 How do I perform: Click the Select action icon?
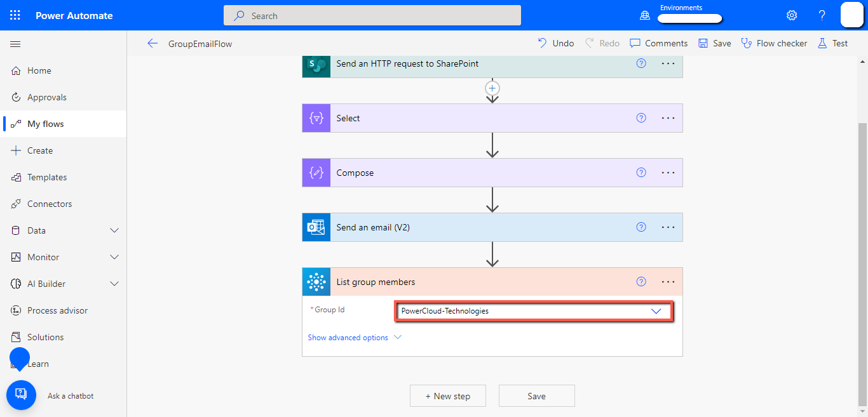coord(316,118)
